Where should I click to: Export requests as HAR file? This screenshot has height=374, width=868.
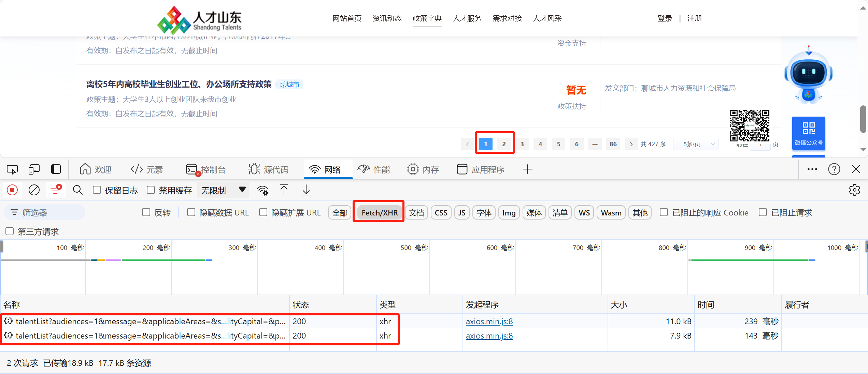coord(306,190)
